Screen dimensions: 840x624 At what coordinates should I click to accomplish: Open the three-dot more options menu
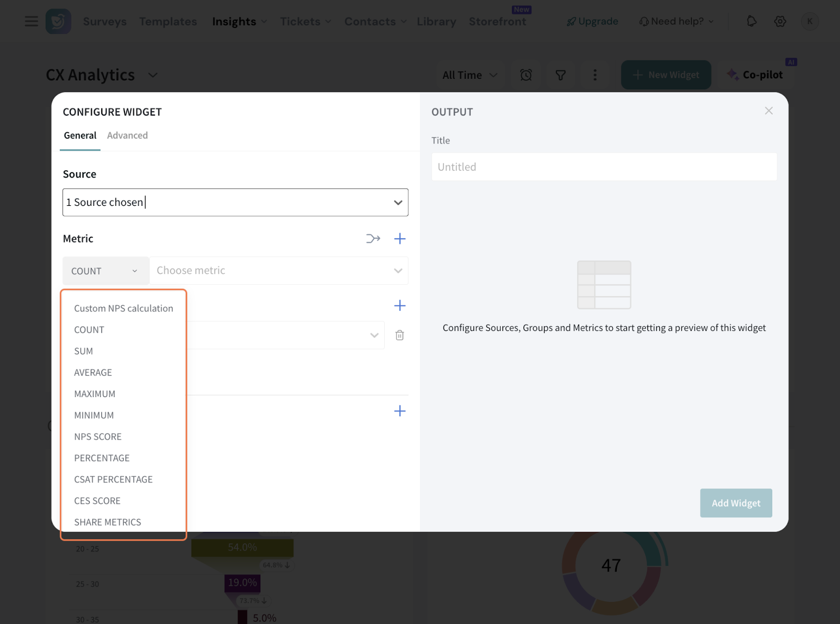pos(595,75)
